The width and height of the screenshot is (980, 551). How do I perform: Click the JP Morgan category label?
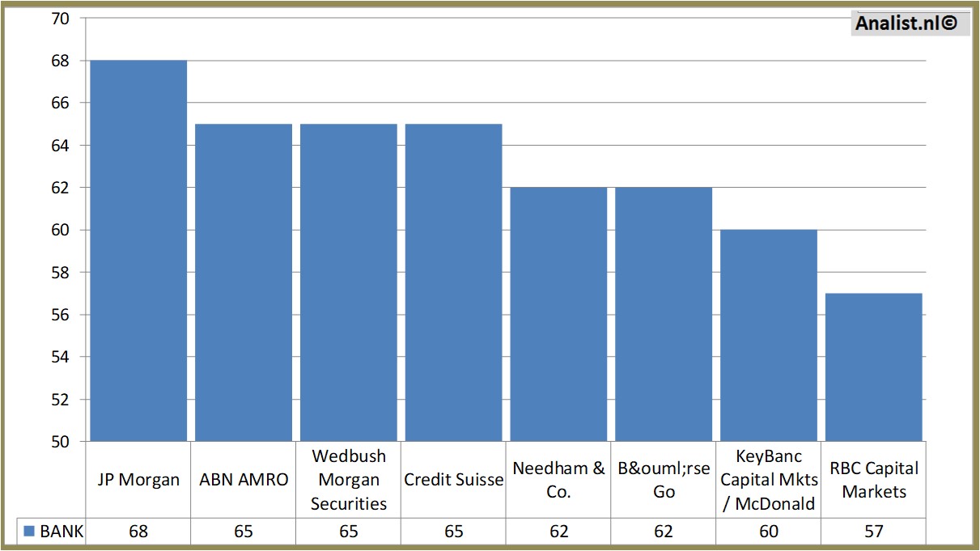click(138, 480)
